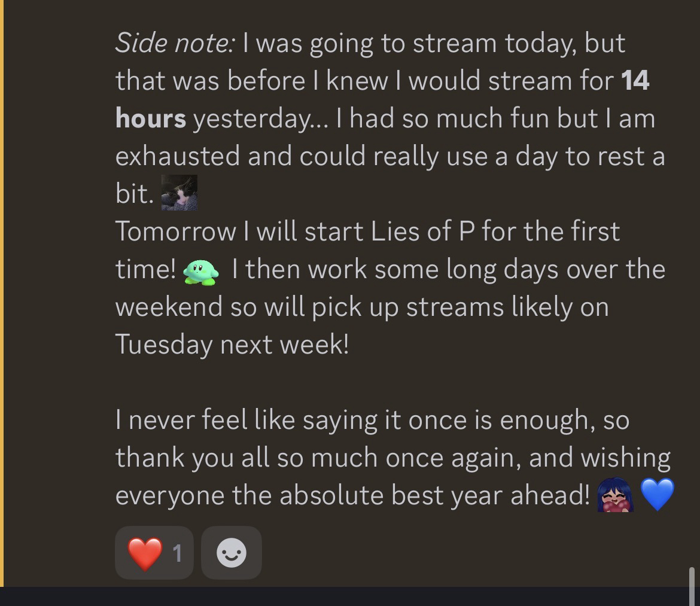This screenshot has height=606, width=700.
Task: Click the bold word "hours"
Action: click(x=151, y=118)
